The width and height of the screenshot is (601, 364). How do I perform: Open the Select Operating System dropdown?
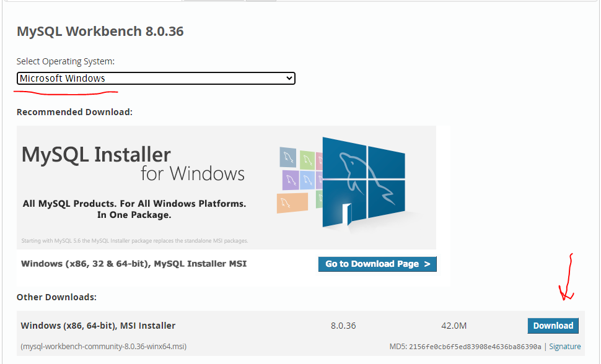click(x=156, y=78)
